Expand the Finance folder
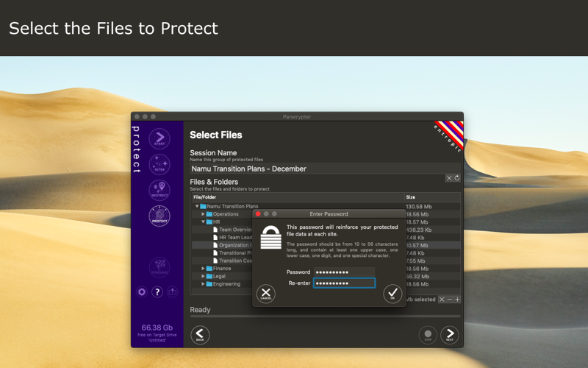This screenshot has width=588, height=368. tap(203, 269)
